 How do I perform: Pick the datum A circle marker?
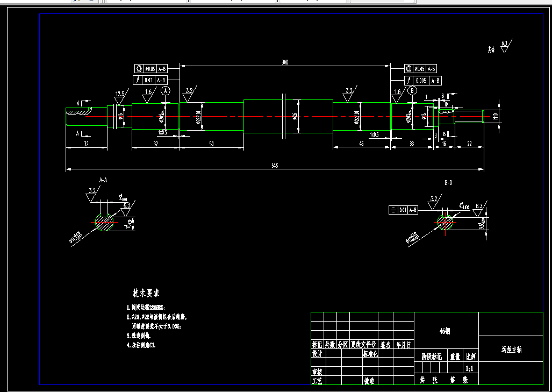click(166, 91)
